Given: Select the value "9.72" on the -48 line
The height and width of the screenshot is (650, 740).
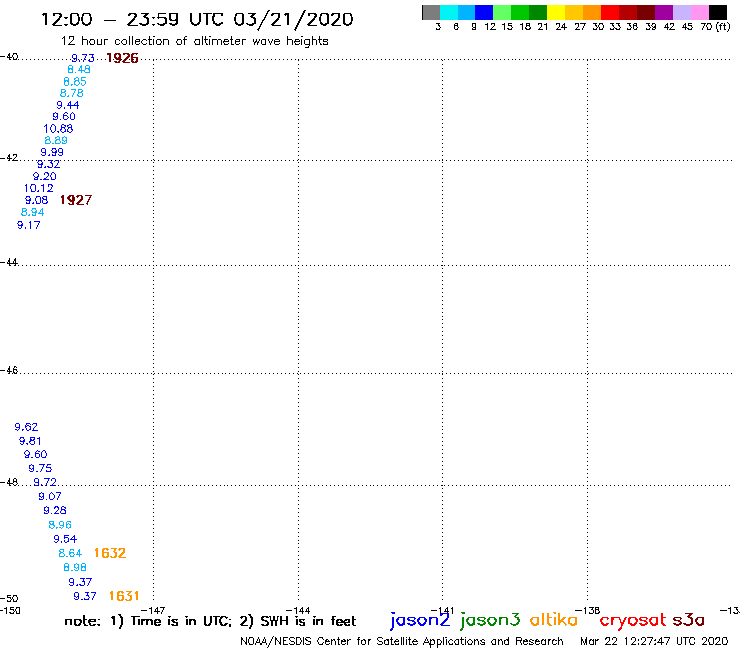Looking at the screenshot, I should pyautogui.click(x=45, y=482).
